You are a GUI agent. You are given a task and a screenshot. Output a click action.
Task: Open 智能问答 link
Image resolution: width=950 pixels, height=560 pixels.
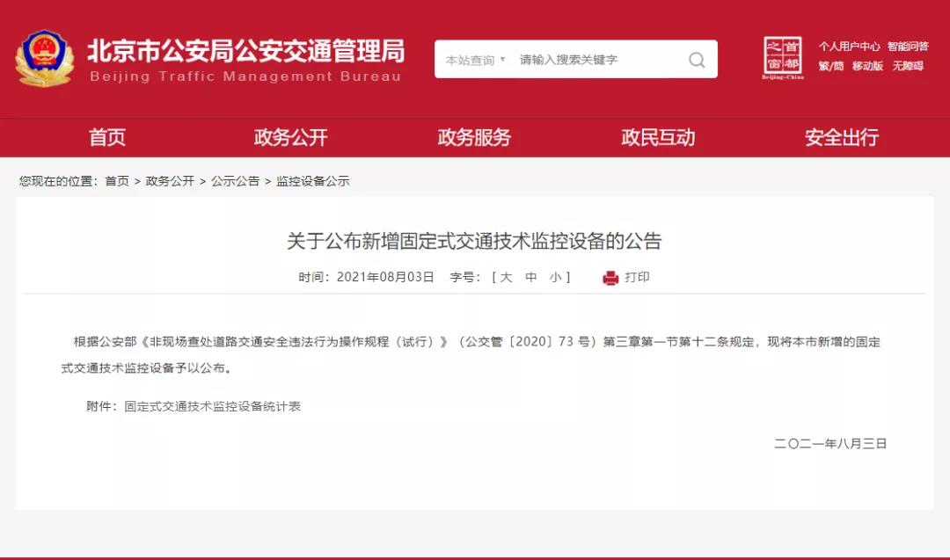click(908, 47)
